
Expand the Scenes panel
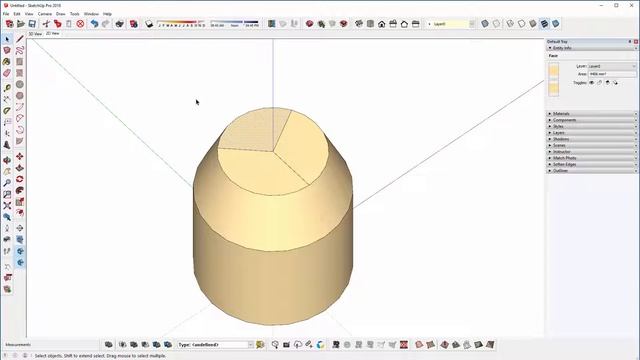point(592,145)
